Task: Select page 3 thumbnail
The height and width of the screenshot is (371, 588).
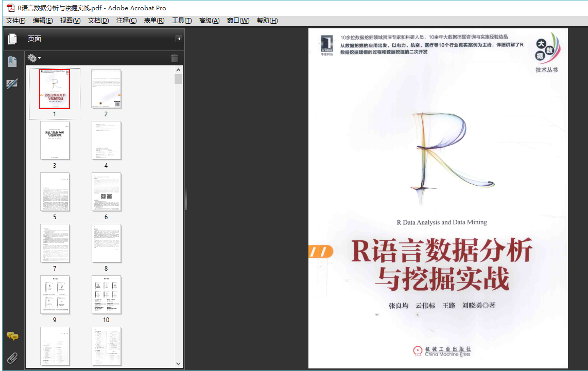Action: tap(55, 140)
